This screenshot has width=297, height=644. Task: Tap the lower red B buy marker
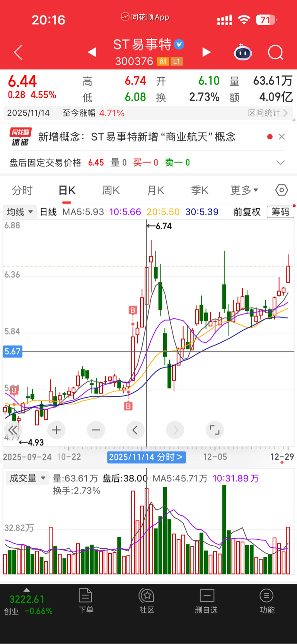128,406
